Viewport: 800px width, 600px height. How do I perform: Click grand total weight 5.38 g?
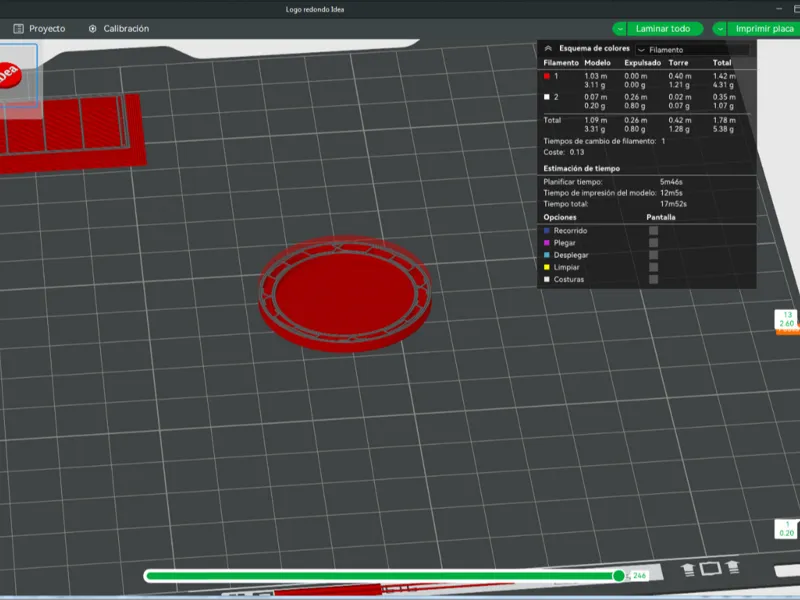point(723,130)
